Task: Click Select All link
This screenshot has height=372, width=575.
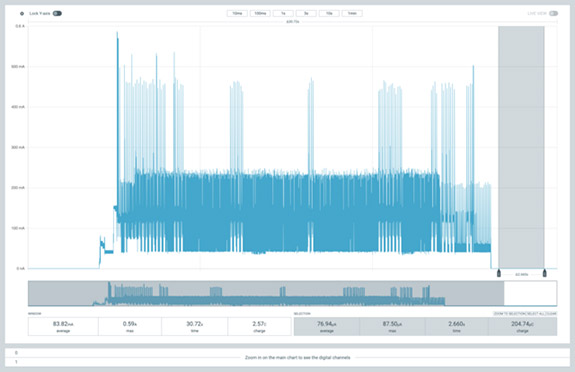Action: click(x=535, y=314)
